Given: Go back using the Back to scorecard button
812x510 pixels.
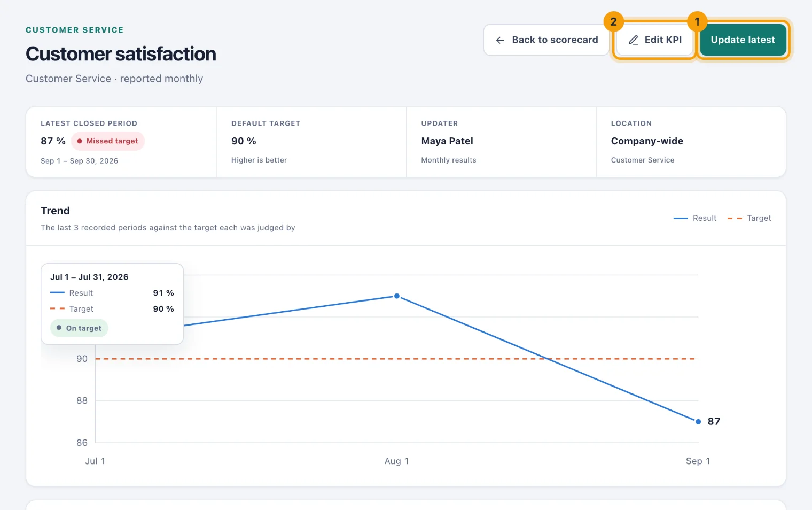Looking at the screenshot, I should click(x=546, y=40).
